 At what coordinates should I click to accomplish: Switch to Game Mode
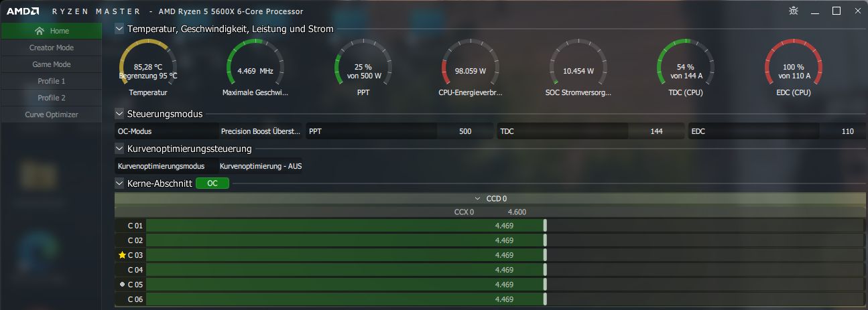51,64
